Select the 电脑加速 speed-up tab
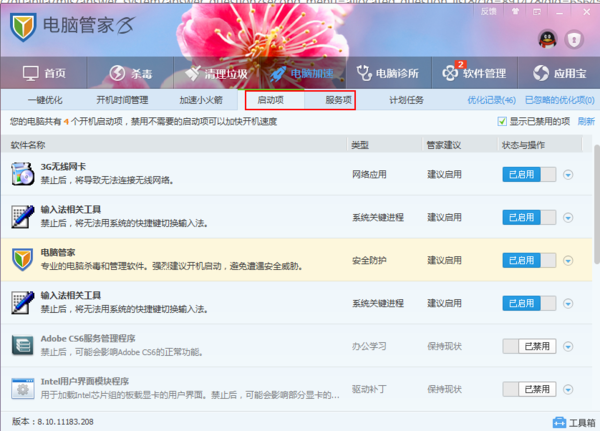The image size is (600, 431). (x=302, y=73)
